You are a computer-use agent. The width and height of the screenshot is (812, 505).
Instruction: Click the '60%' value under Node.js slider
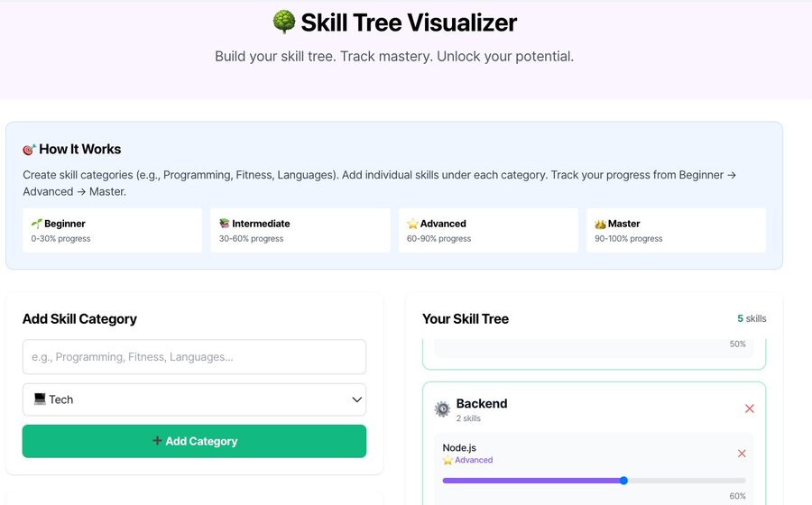[x=737, y=496]
